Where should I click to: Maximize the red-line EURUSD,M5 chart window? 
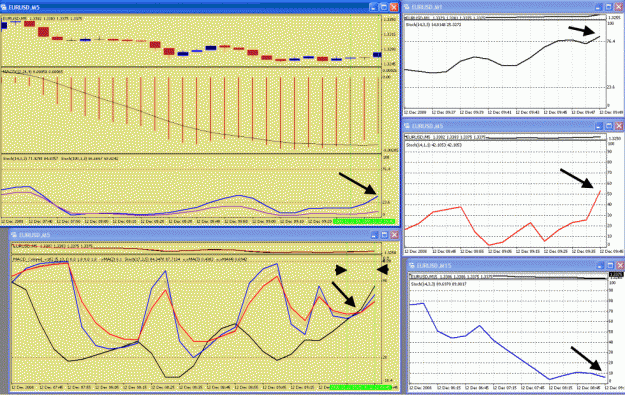[x=609, y=126]
